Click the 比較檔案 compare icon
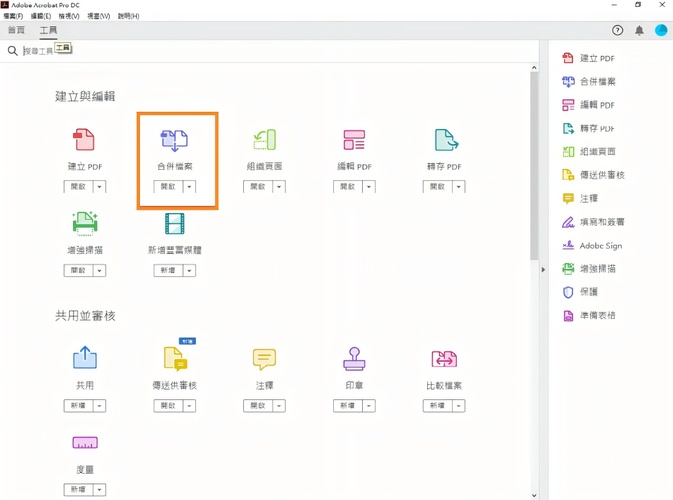673x500 pixels. tap(444, 359)
